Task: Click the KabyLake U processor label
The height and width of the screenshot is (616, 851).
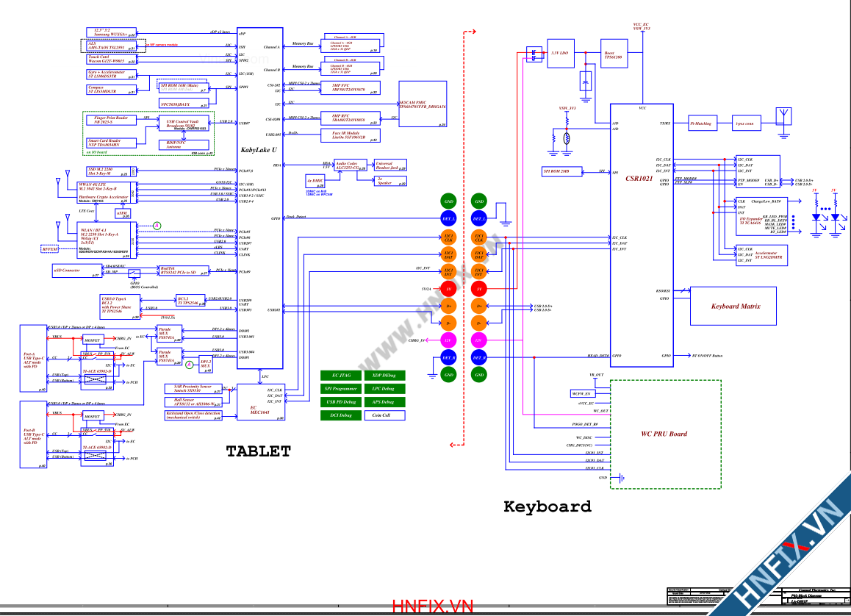Action: (259, 150)
